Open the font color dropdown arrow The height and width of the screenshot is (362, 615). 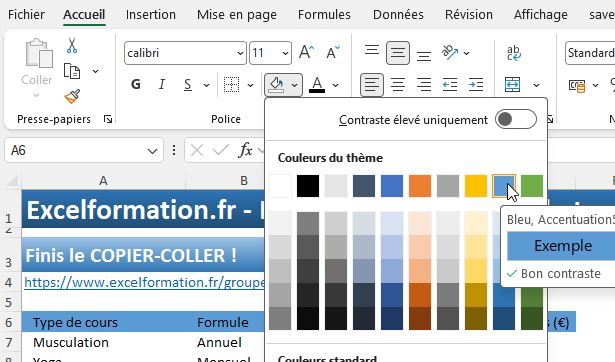(335, 85)
